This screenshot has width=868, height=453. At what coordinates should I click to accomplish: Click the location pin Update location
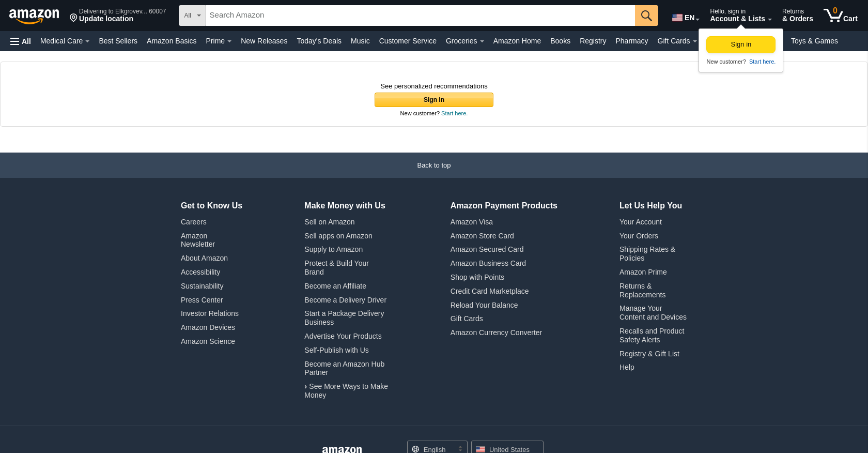click(118, 15)
